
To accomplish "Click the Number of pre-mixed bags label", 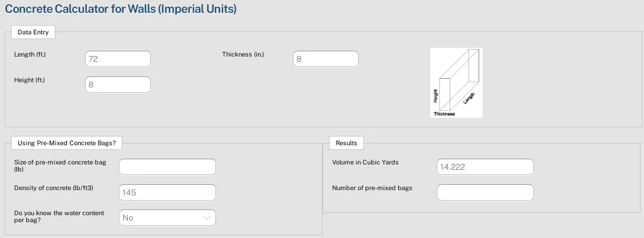I will (372, 188).
